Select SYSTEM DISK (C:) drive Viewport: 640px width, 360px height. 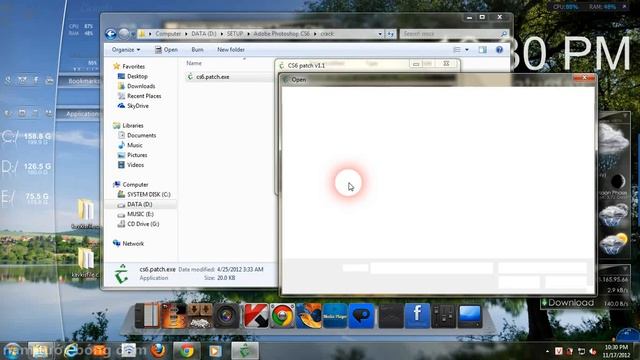click(x=149, y=194)
